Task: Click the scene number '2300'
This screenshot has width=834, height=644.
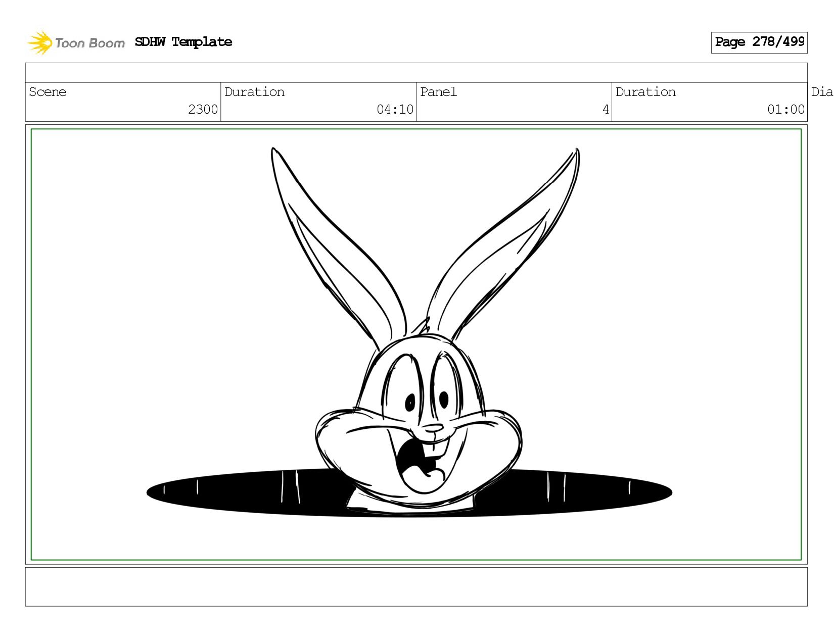Action: (x=203, y=110)
